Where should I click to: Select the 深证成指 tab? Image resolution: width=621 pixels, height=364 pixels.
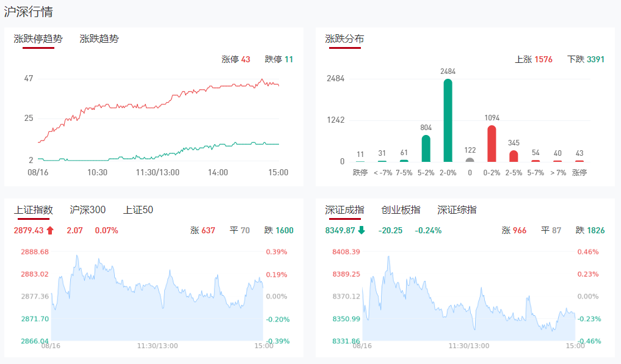coord(344,210)
